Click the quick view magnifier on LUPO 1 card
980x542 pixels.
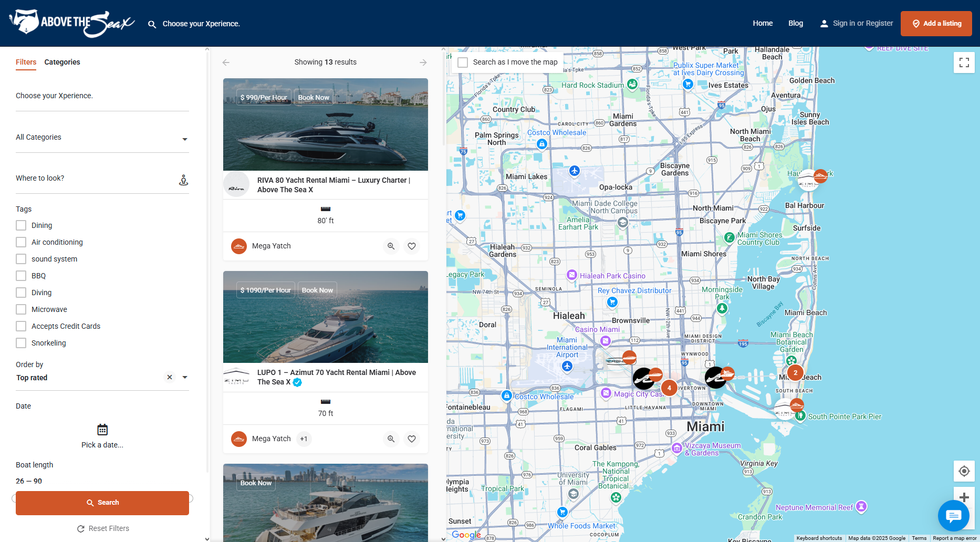[391, 439]
